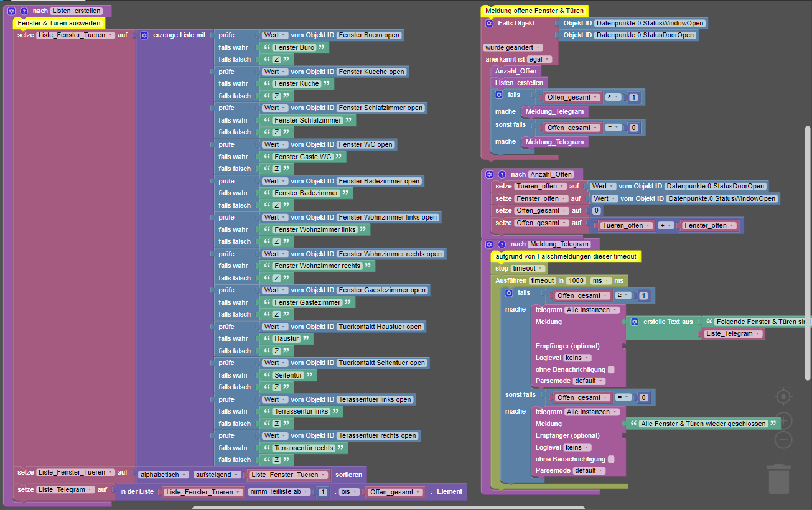Select object ID 'Fenster Schlafzimmer open'

tap(381, 108)
